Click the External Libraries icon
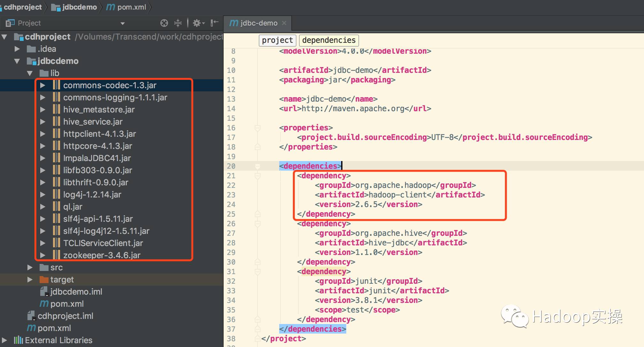This screenshot has width=644, height=347. click(x=19, y=340)
